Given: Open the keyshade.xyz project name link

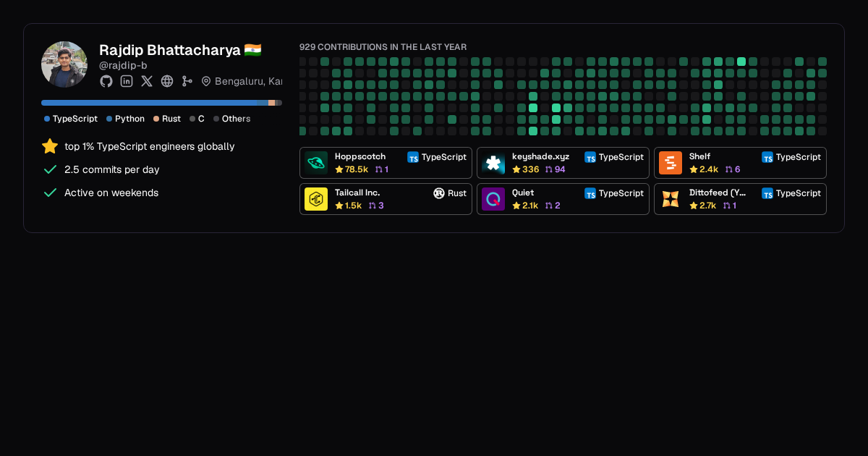Looking at the screenshot, I should (540, 156).
